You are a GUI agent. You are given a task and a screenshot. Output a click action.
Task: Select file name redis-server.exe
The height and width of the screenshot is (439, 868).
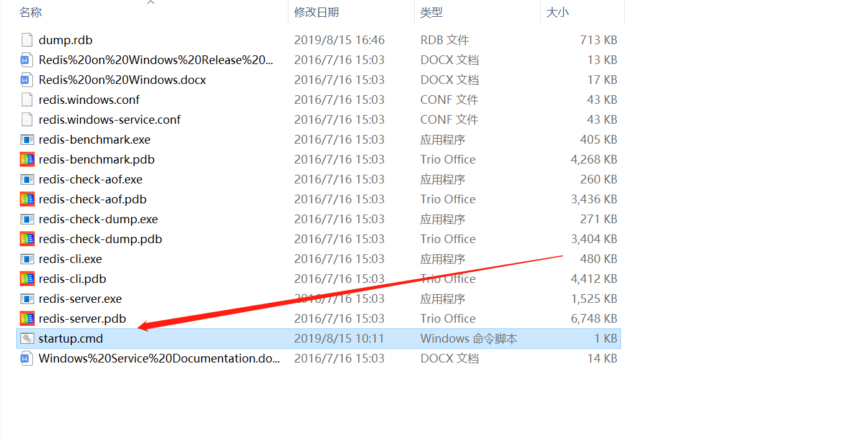(80, 298)
